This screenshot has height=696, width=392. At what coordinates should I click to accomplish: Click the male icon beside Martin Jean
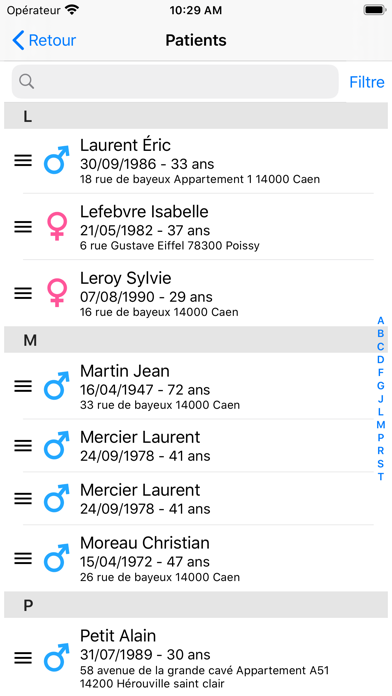click(x=57, y=386)
